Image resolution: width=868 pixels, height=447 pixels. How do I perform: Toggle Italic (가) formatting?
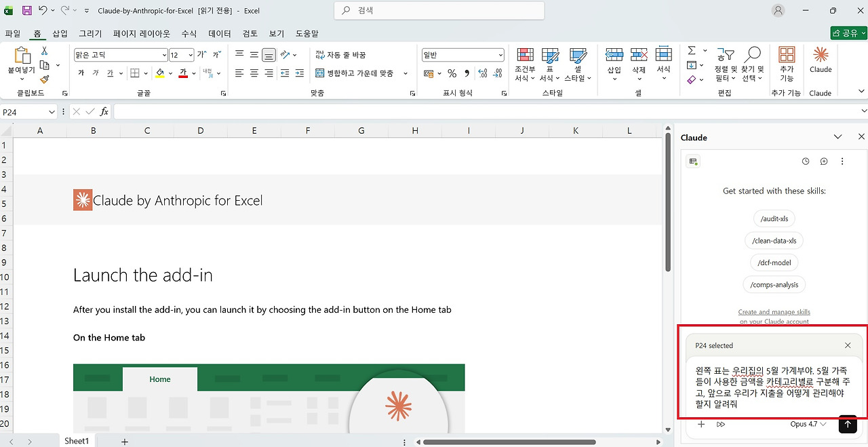point(96,73)
